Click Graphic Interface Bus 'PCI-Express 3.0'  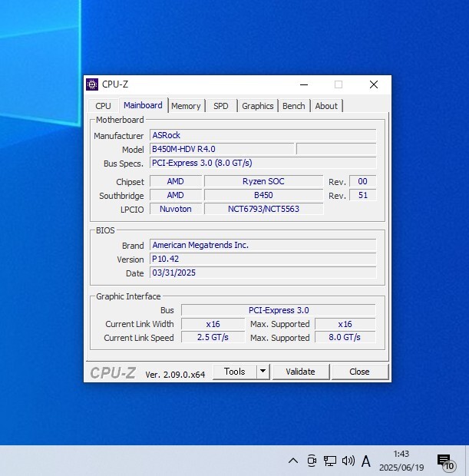pos(279,310)
